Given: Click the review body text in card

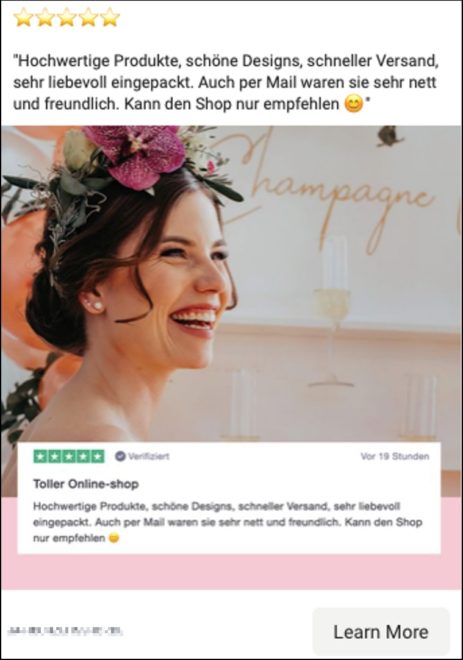Looking at the screenshot, I should tap(227, 522).
